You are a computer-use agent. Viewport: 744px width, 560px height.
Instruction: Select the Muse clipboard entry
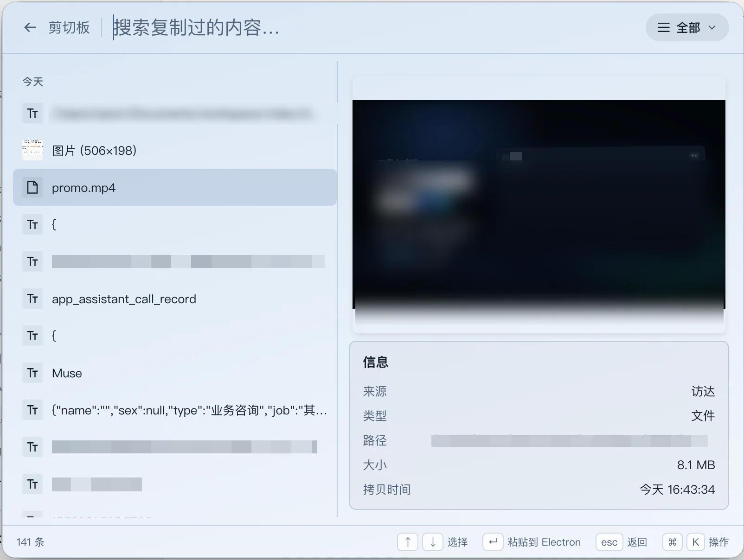pos(175,373)
